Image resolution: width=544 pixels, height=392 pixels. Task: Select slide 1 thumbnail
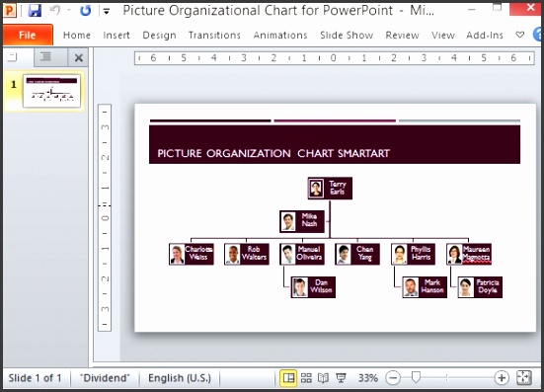[51, 91]
